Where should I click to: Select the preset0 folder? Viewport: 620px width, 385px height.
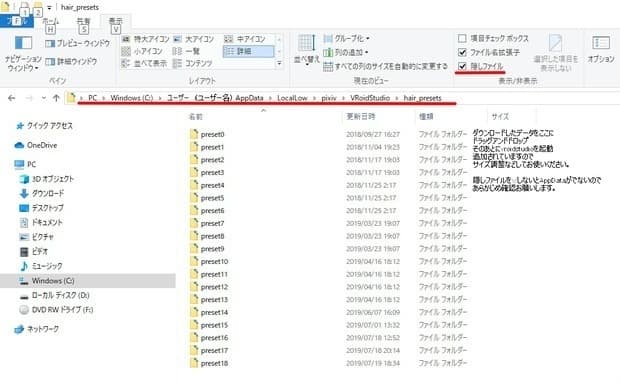click(x=212, y=134)
